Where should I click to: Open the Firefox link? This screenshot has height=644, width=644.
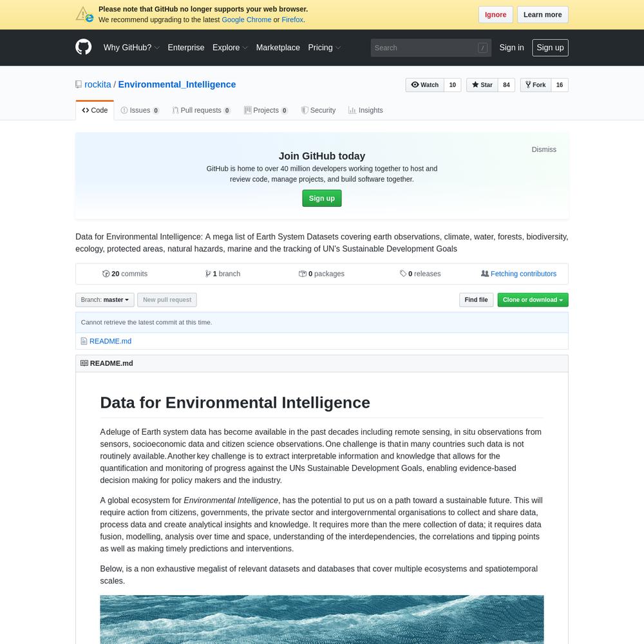pyautogui.click(x=292, y=20)
